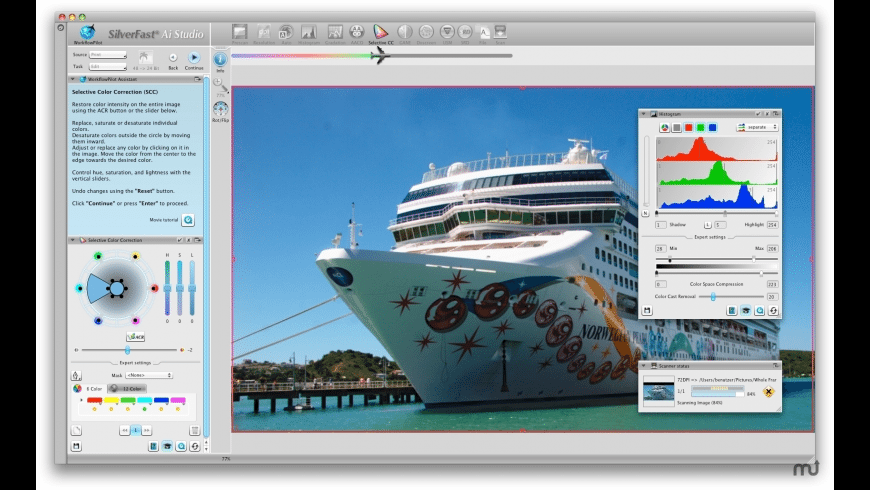This screenshot has width=870, height=490.
Task: Click the ACR button
Action: point(135,337)
